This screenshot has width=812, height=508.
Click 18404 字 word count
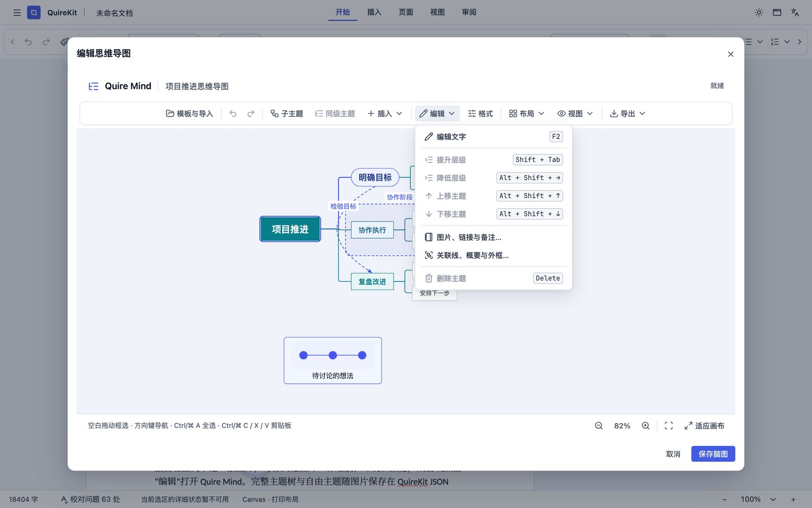click(x=23, y=499)
